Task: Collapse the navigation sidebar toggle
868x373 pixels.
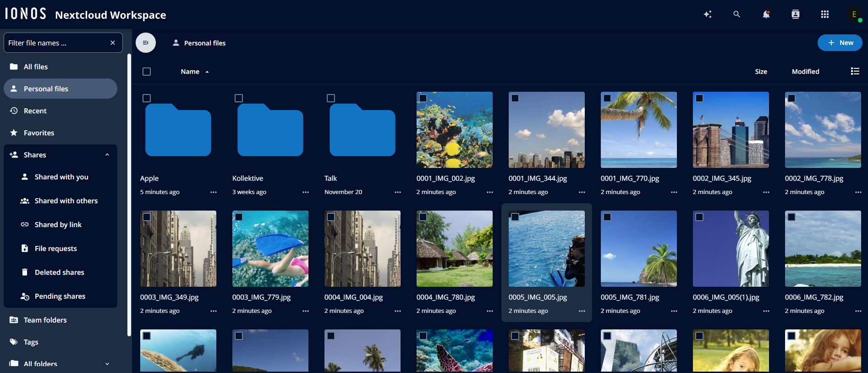Action: coord(146,43)
